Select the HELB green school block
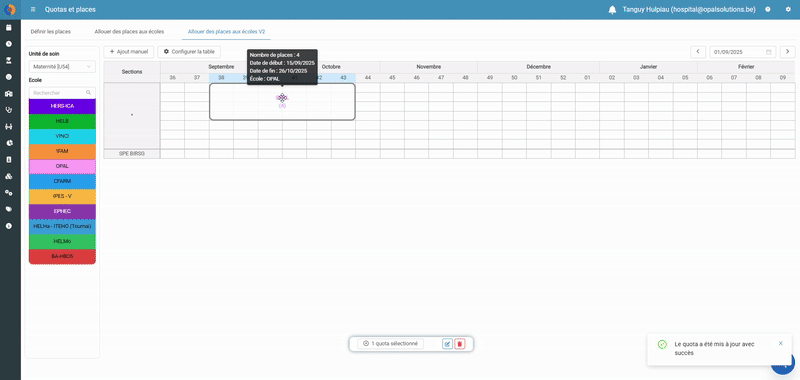The width and height of the screenshot is (800, 380). pyautogui.click(x=62, y=121)
